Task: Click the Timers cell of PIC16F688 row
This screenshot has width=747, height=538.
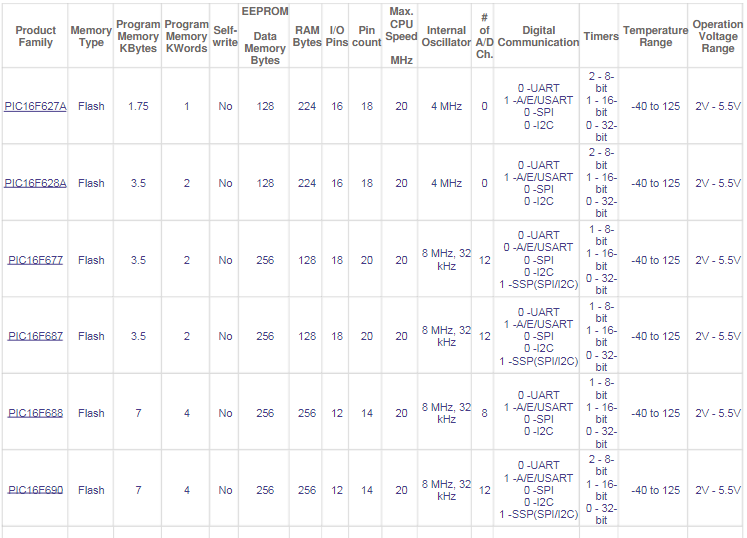Action: tap(601, 413)
